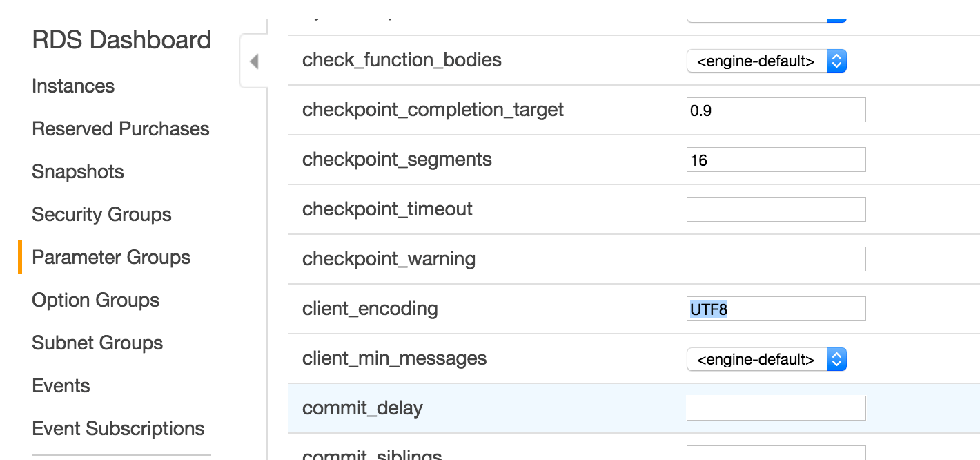This screenshot has height=460, width=980.
Task: Open the Events sidebar item
Action: [x=61, y=386]
